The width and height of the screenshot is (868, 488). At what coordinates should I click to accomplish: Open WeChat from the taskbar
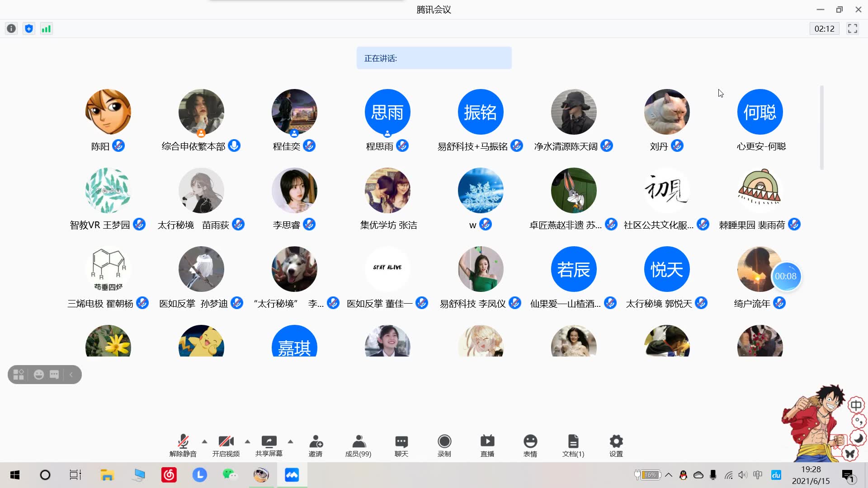[x=230, y=475]
